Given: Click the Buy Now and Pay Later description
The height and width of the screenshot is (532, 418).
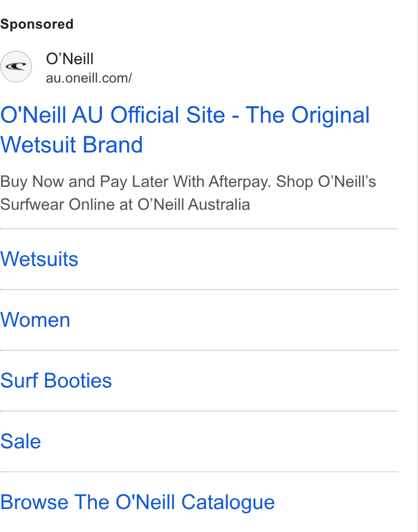Looking at the screenshot, I should (188, 193).
